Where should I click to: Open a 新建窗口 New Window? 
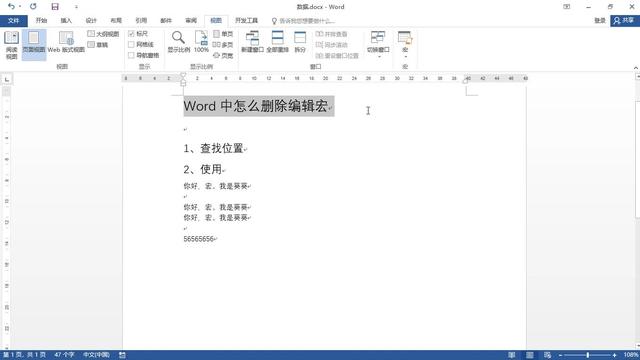pyautogui.click(x=252, y=42)
